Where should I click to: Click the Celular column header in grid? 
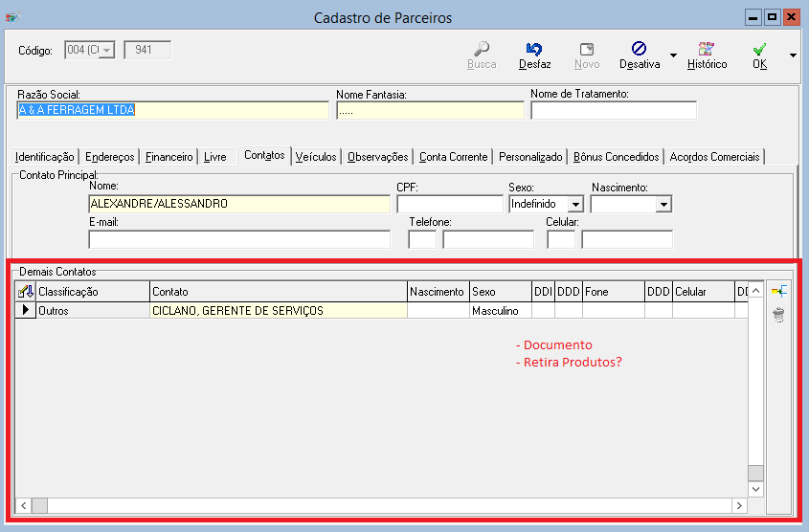pos(704,292)
